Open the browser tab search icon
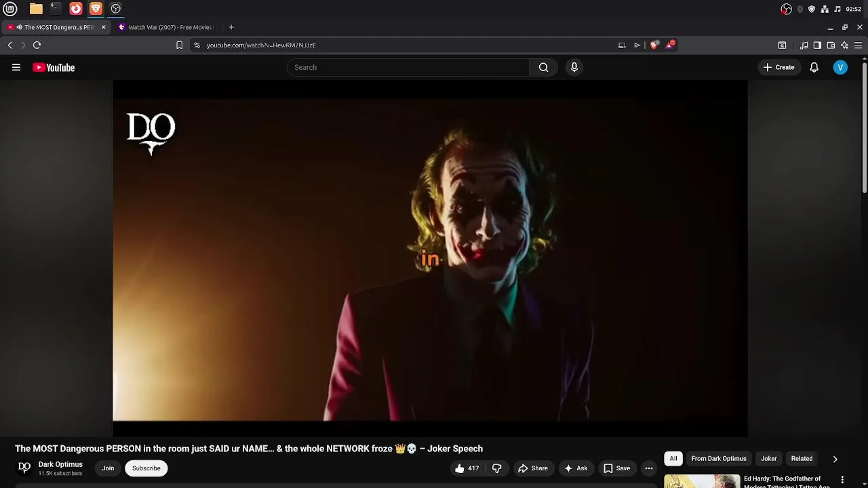 pyautogui.click(x=782, y=45)
